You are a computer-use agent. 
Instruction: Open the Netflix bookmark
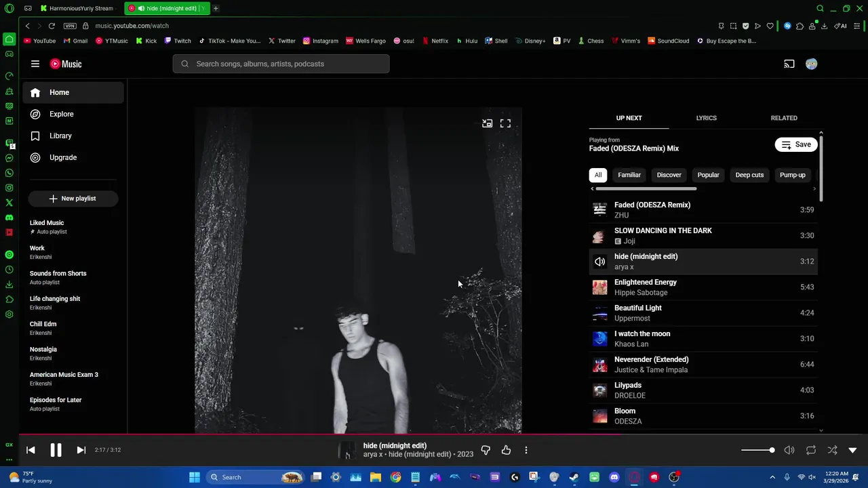[435, 41]
